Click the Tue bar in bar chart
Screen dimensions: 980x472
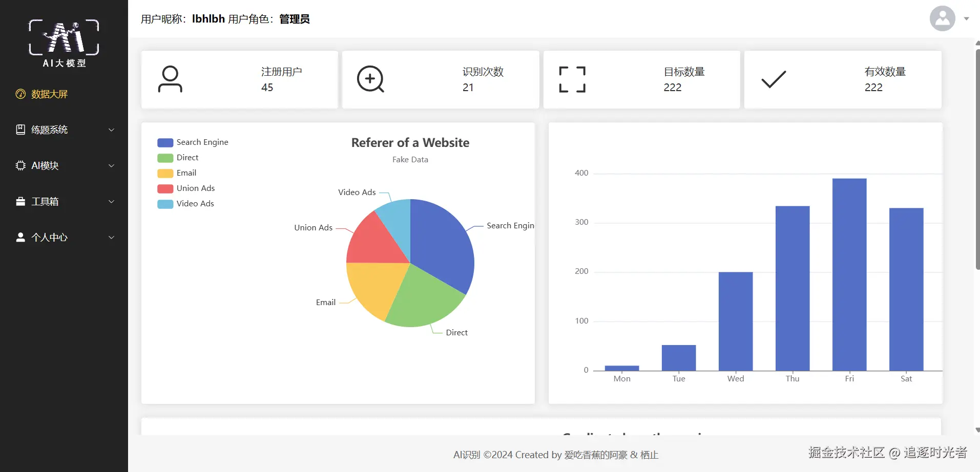tap(679, 358)
